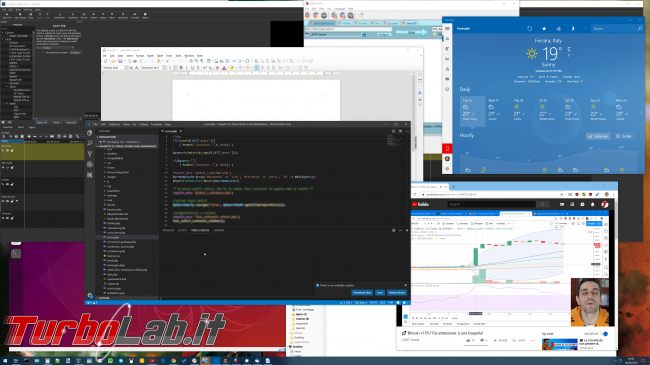Switch Weather temperature unit to Celsius
The width and height of the screenshot is (650, 365).
[570, 49]
